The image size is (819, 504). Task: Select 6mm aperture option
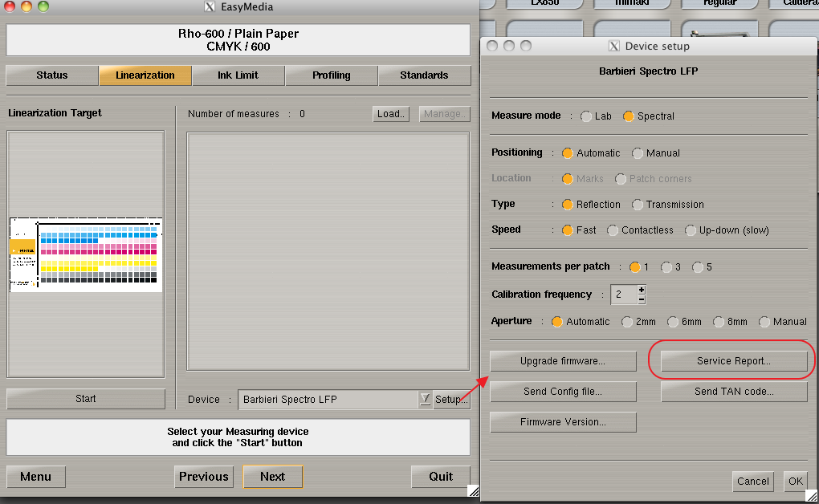pyautogui.click(x=673, y=322)
